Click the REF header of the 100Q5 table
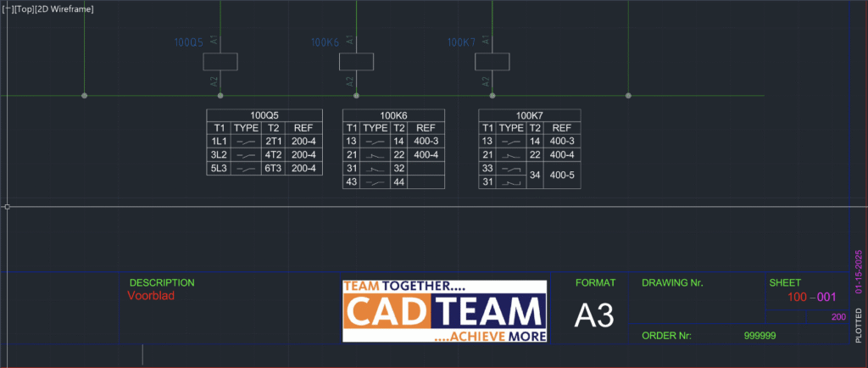 click(303, 128)
